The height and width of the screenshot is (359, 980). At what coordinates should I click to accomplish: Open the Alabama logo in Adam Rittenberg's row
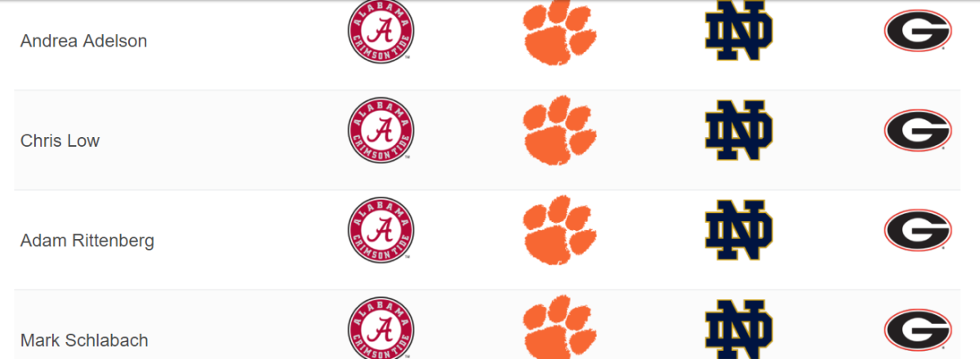pos(381,230)
